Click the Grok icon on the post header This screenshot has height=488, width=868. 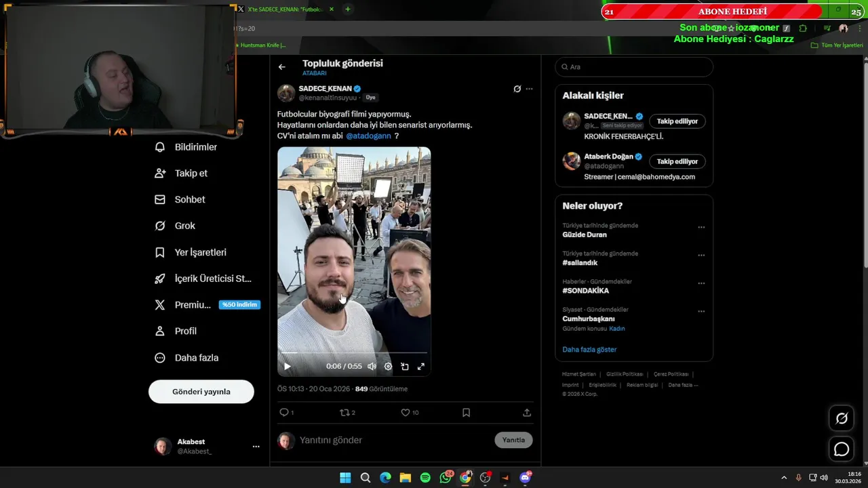point(517,89)
